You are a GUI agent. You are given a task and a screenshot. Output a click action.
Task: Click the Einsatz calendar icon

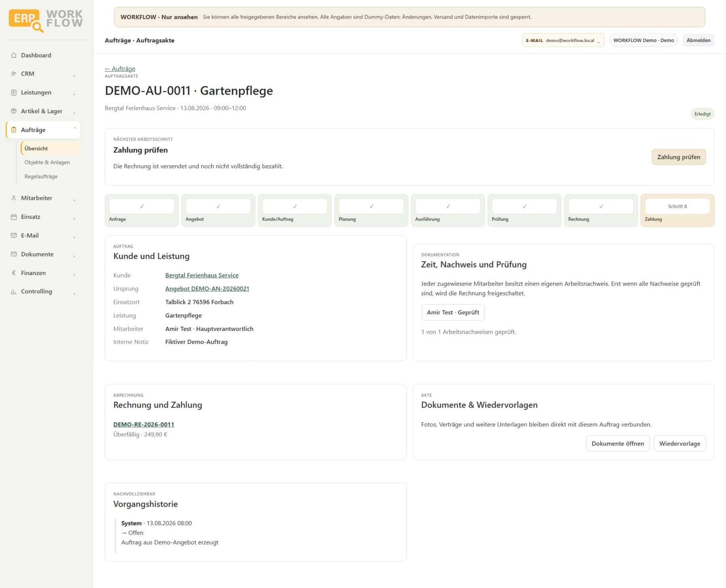14,217
